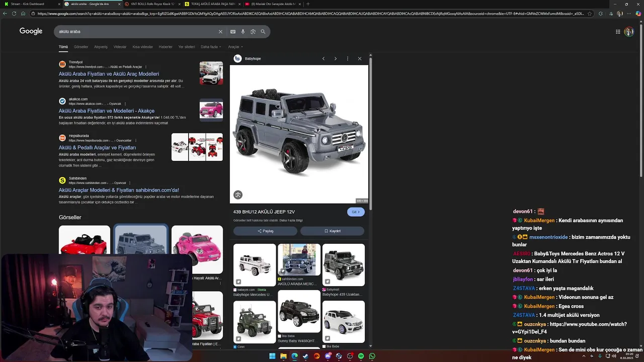Image resolution: width=644 pixels, height=362 pixels.
Task: Open Steam from the taskbar
Action: tap(305, 356)
